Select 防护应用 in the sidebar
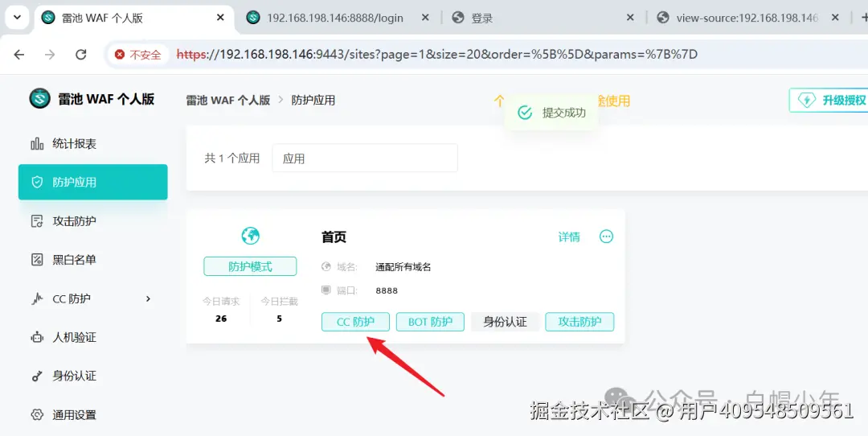The width and height of the screenshot is (868, 436). (93, 182)
